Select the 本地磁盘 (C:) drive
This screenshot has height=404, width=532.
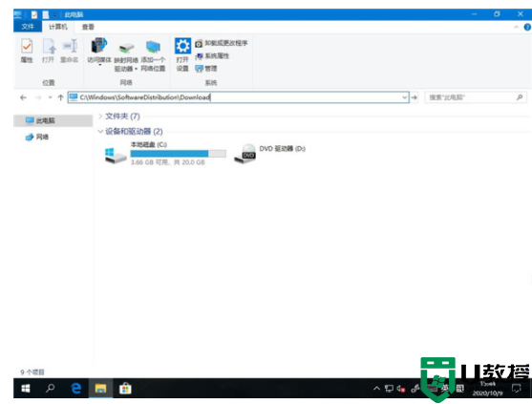coord(165,154)
